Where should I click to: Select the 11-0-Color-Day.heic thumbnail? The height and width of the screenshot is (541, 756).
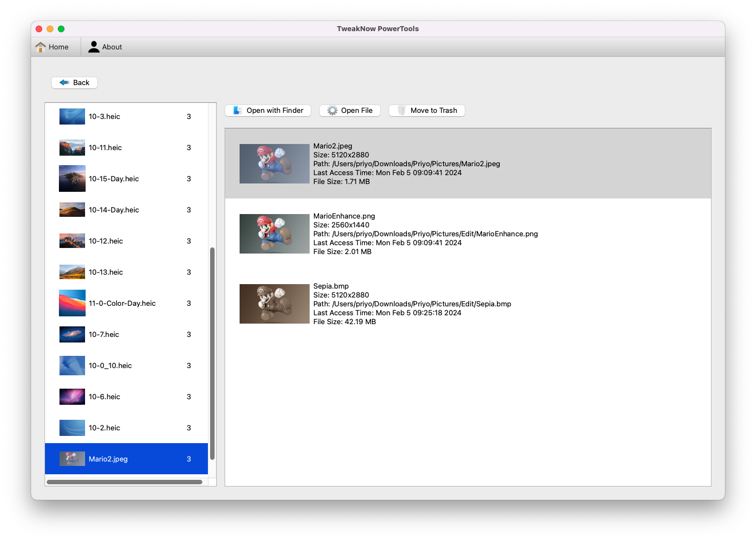coord(72,303)
